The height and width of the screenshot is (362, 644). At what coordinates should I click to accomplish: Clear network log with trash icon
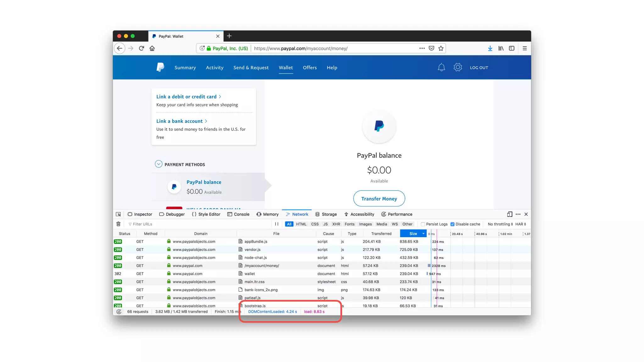point(118,224)
